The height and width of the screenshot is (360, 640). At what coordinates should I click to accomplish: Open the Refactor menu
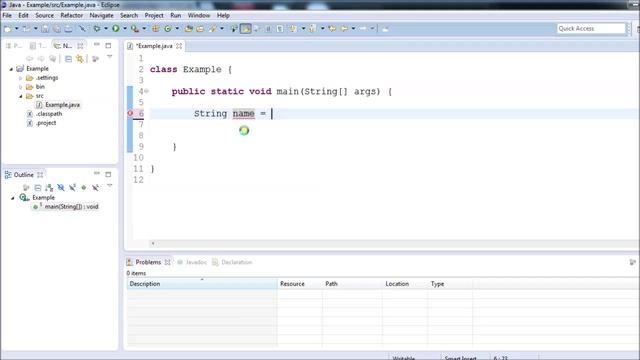[71, 16]
